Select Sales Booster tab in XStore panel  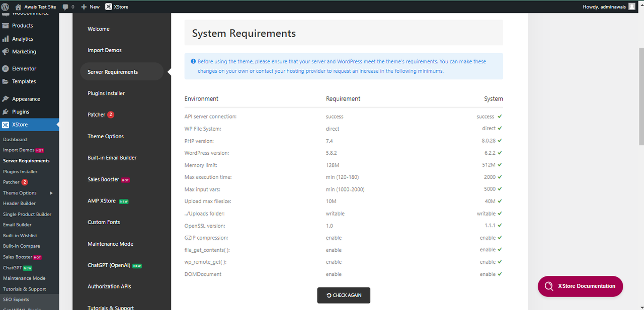click(104, 179)
